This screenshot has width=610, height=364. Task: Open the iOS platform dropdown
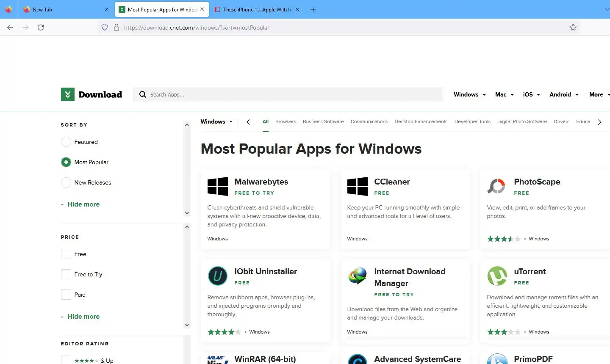tap(532, 94)
